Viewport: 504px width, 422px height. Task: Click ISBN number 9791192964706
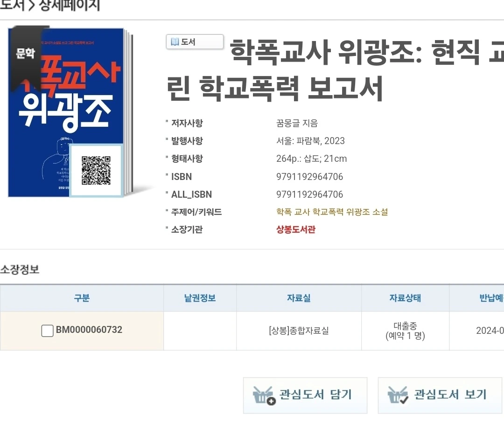(309, 177)
